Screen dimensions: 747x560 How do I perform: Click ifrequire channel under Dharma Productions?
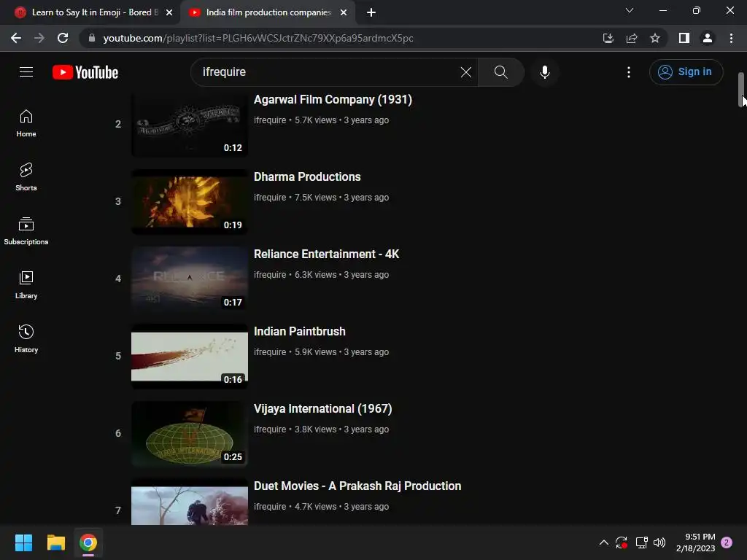(x=270, y=197)
